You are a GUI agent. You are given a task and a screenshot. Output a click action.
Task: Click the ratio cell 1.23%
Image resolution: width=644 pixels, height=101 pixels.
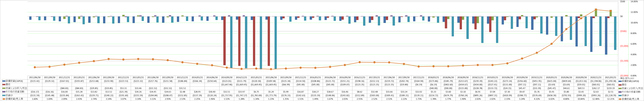pos(271,99)
